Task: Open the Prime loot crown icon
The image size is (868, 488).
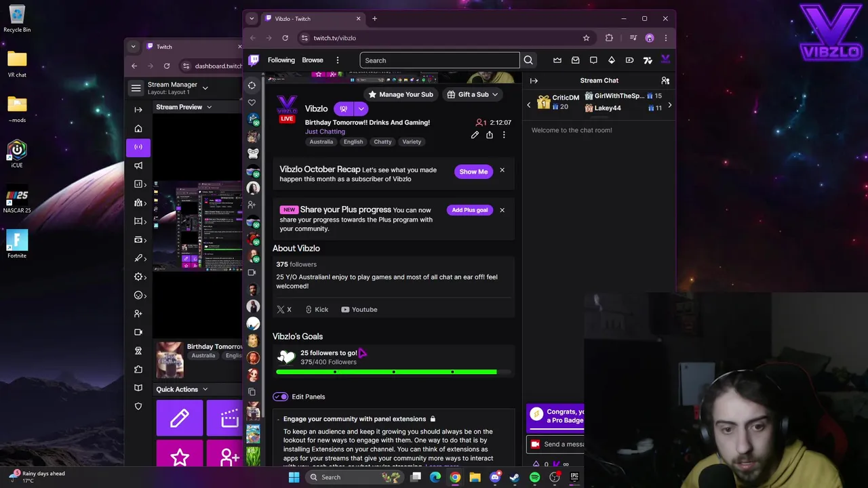Action: 557,60
